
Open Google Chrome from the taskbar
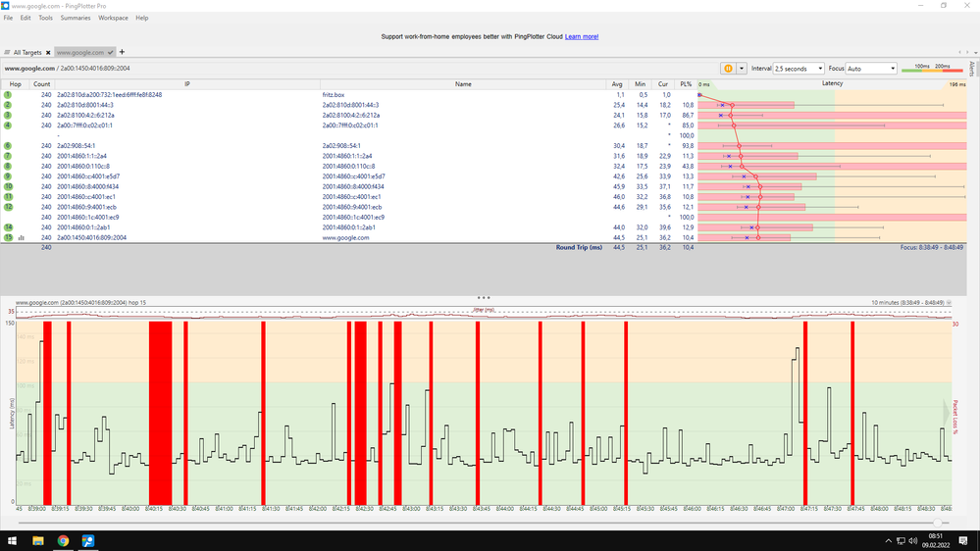coord(63,541)
